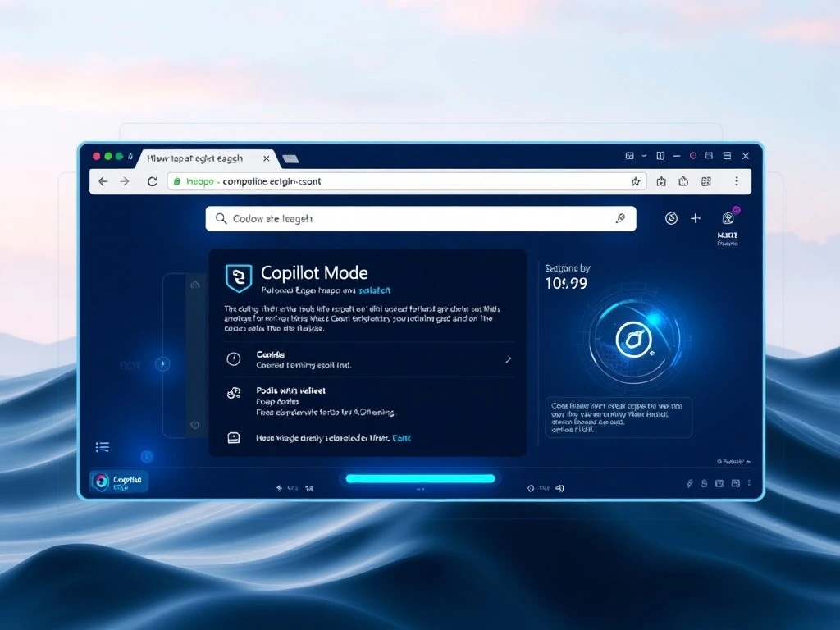840x630 pixels.
Task: Click the round marker on the left panel's edge
Action: [x=162, y=363]
